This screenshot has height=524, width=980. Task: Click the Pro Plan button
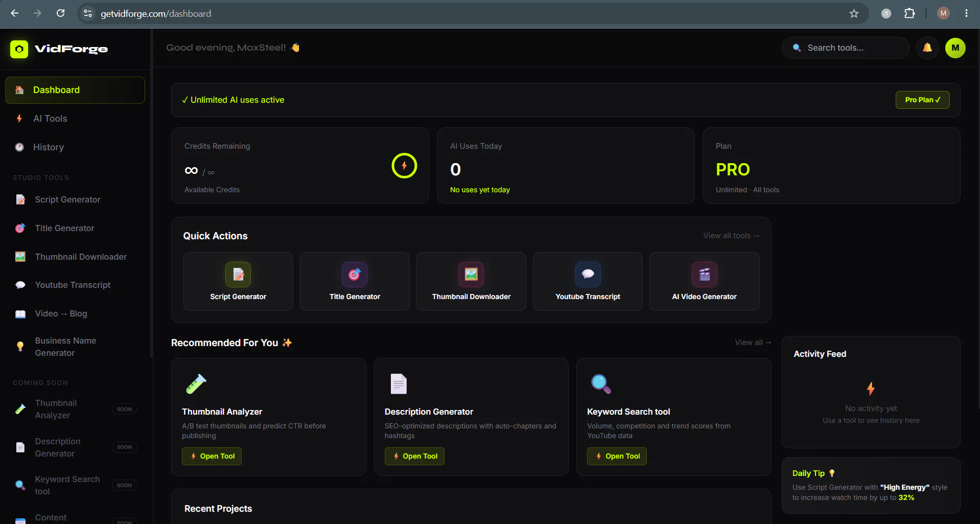(x=922, y=100)
